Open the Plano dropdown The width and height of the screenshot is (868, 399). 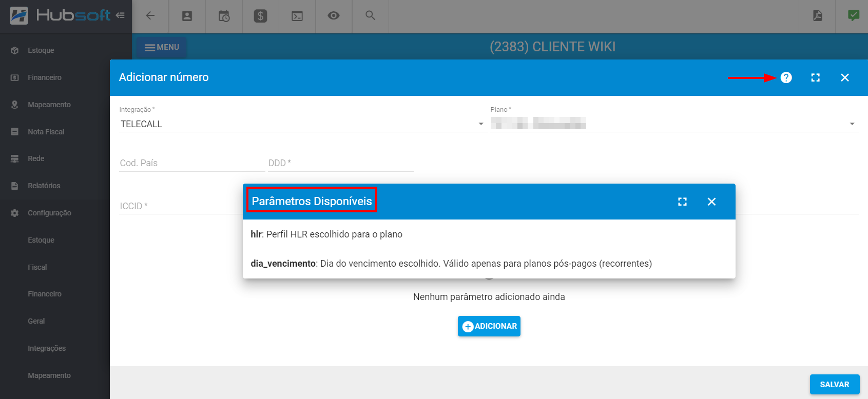[x=674, y=124]
